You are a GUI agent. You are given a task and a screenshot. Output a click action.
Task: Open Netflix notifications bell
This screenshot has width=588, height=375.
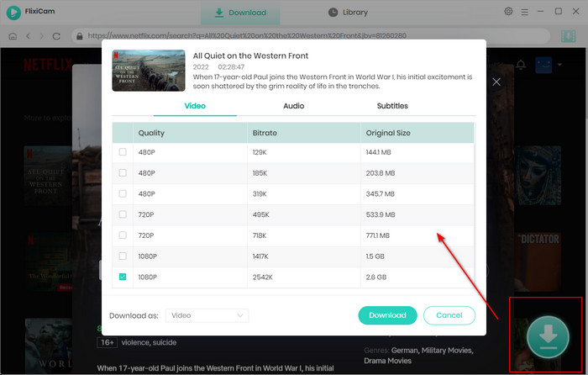point(521,65)
